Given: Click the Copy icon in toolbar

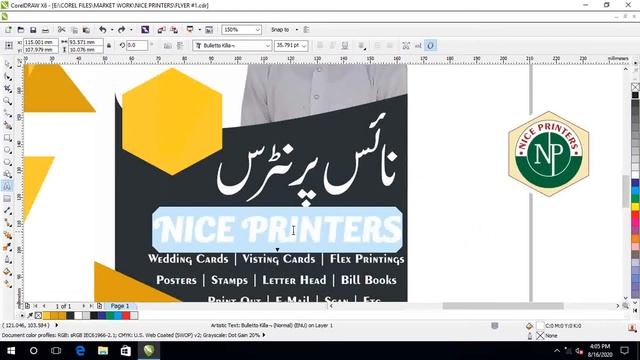Looking at the screenshot, I should [74, 30].
